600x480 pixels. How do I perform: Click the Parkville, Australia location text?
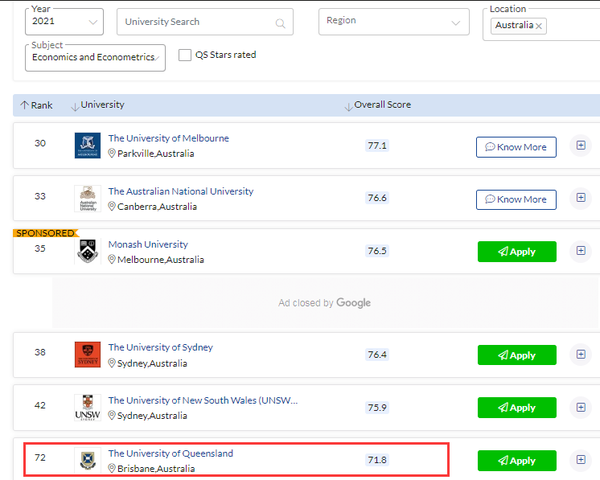coord(156,153)
